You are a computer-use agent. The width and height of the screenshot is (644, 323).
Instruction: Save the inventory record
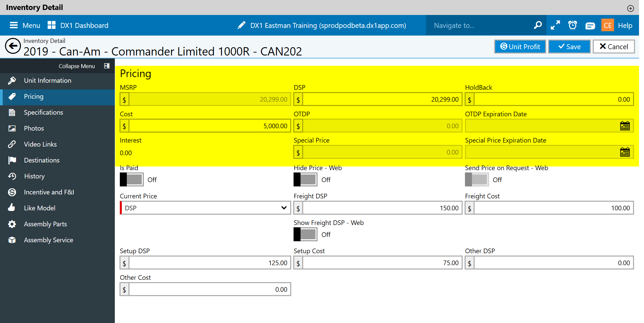pos(569,47)
